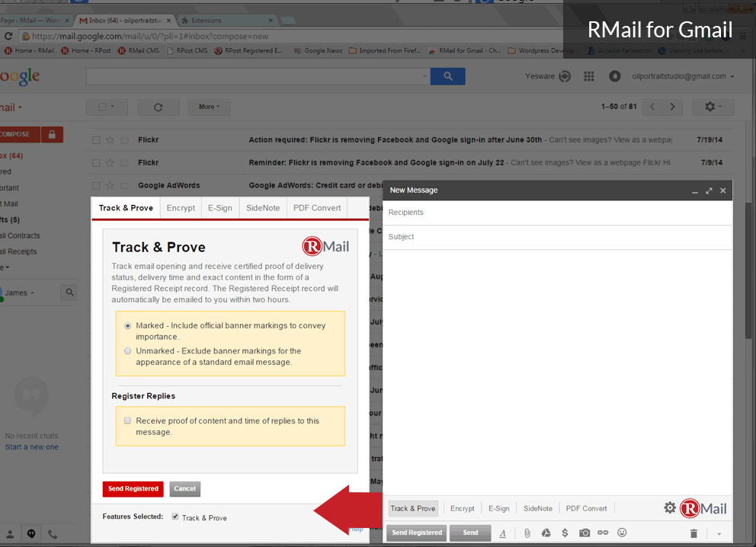
Task: Click the Recipients field in New Message
Action: (x=556, y=213)
